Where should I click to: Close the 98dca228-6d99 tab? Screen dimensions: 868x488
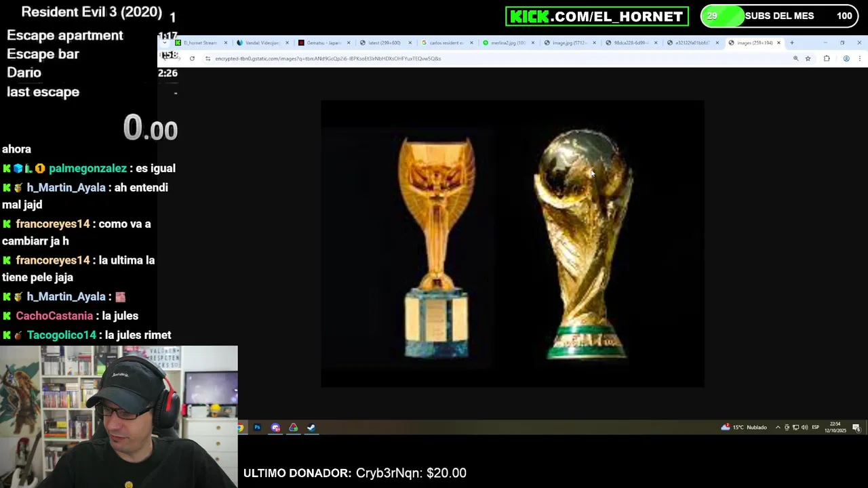(x=656, y=43)
